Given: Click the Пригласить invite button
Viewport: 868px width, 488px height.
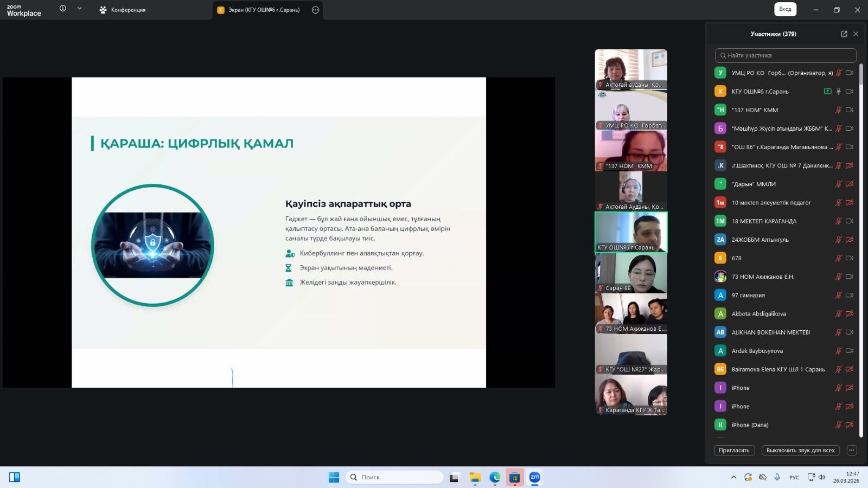Looking at the screenshot, I should pyautogui.click(x=734, y=451).
